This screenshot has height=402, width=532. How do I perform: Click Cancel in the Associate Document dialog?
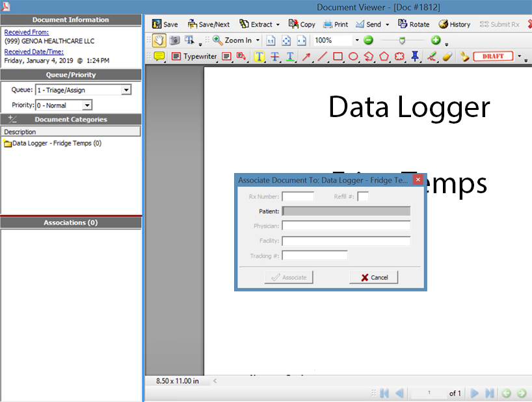(373, 277)
